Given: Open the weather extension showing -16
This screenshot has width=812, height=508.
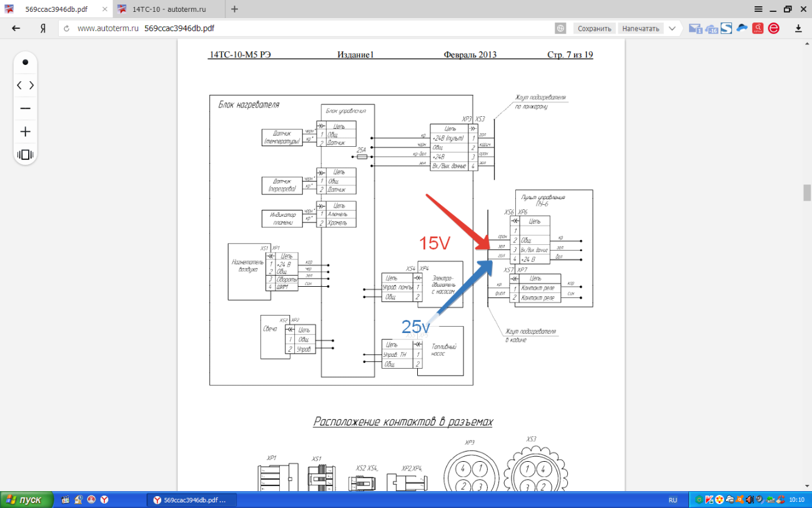Looking at the screenshot, I should tap(711, 29).
